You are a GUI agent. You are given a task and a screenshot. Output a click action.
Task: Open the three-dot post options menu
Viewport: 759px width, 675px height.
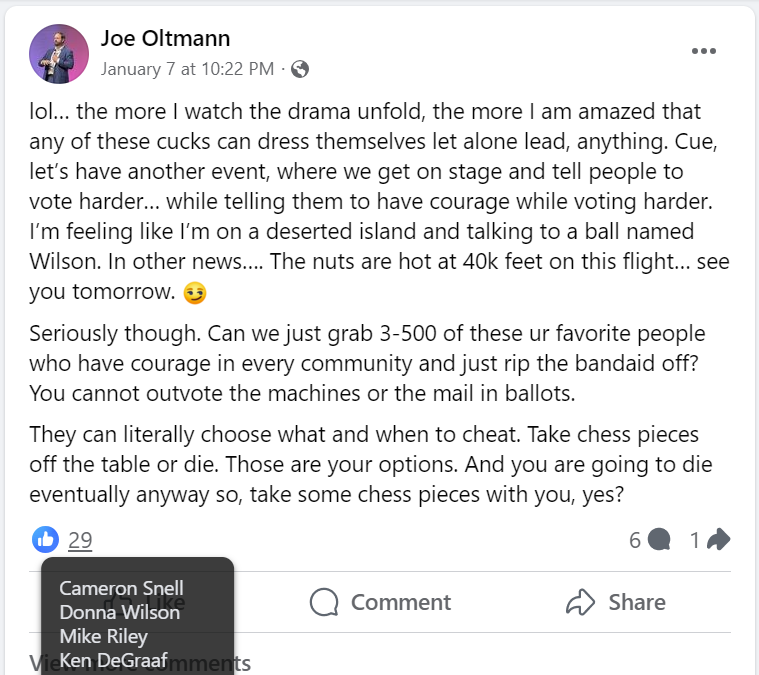point(704,52)
